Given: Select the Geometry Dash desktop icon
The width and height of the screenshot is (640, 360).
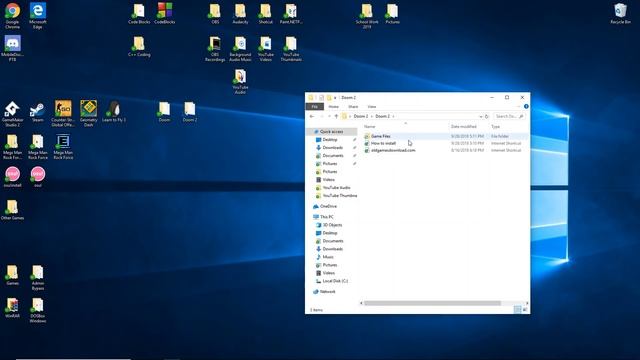Looking at the screenshot, I should coord(88,114).
